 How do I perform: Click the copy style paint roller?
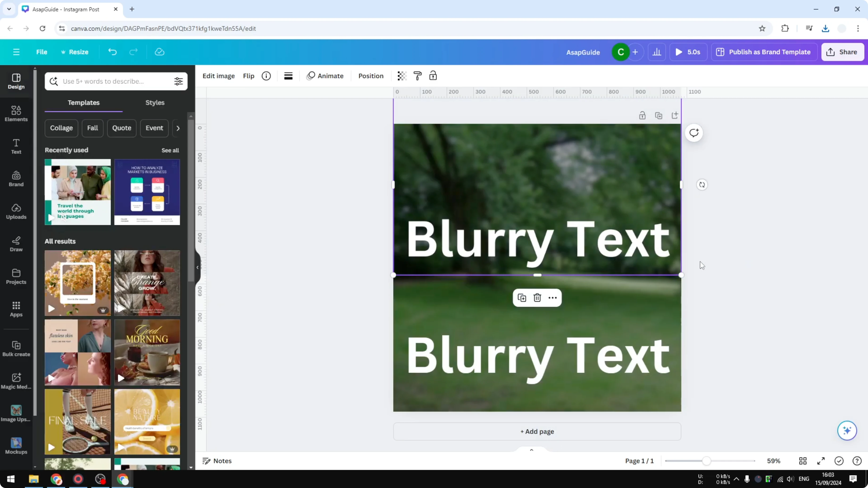(417, 76)
